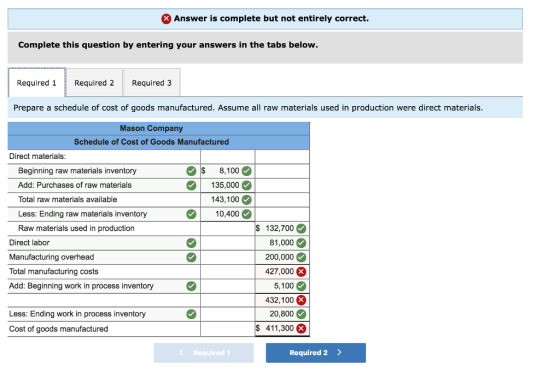Image resolution: width=560 pixels, height=371 pixels.
Task: Switch to the Required 1 tab
Action: (36, 82)
